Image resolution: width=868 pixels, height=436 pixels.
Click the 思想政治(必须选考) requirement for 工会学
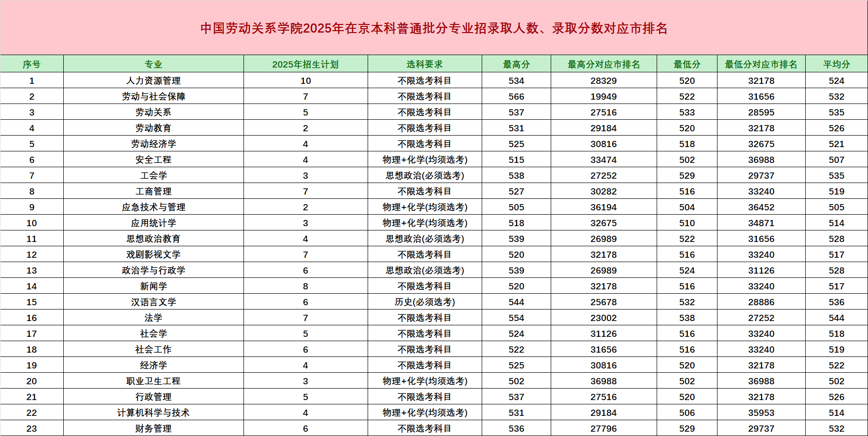[425, 175]
